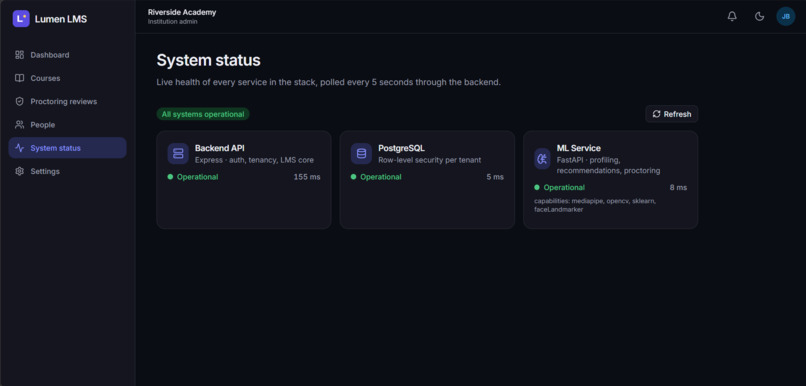Click the PostgreSQL database icon
Image resolution: width=806 pixels, height=386 pixels.
361,154
